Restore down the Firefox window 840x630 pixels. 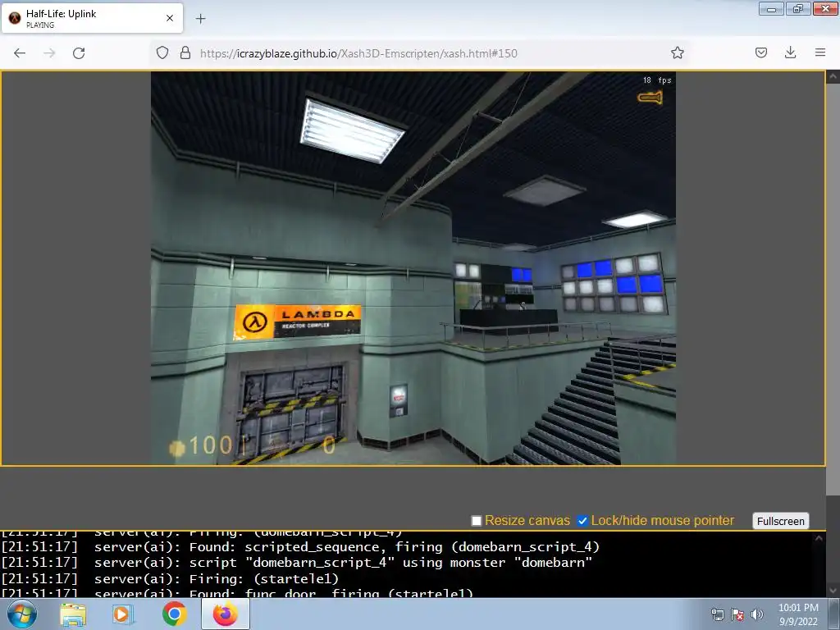click(x=798, y=8)
